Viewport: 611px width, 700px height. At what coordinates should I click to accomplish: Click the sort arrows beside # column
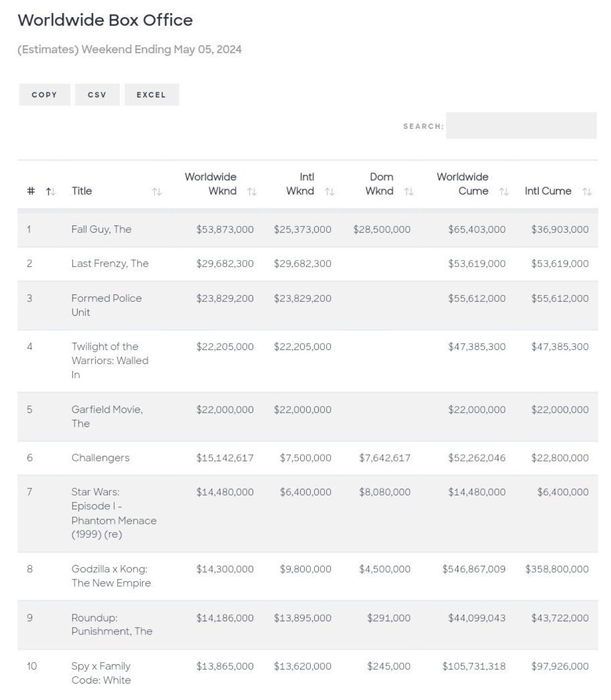50,191
